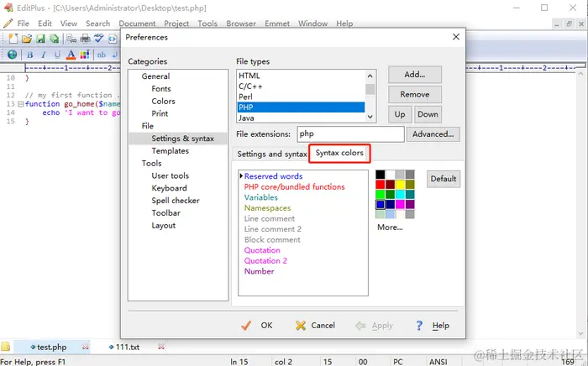Click the pencil icon left of File menu
This screenshot has height=366, width=588.
pos(8,24)
